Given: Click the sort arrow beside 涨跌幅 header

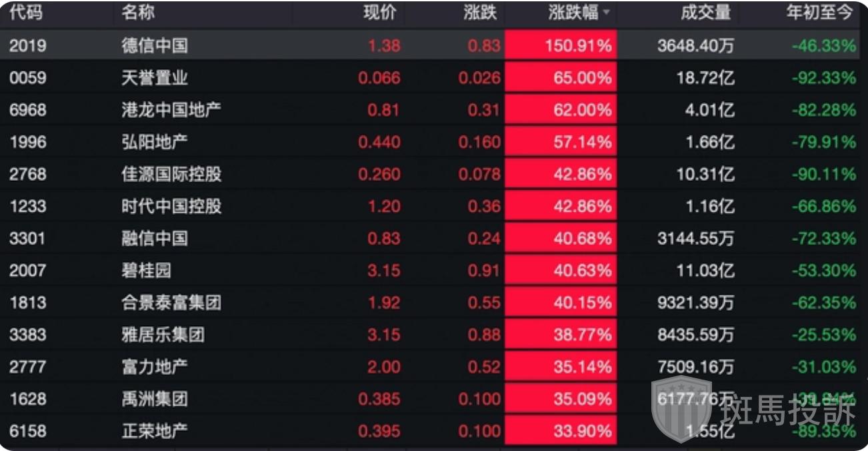Looking at the screenshot, I should (606, 13).
